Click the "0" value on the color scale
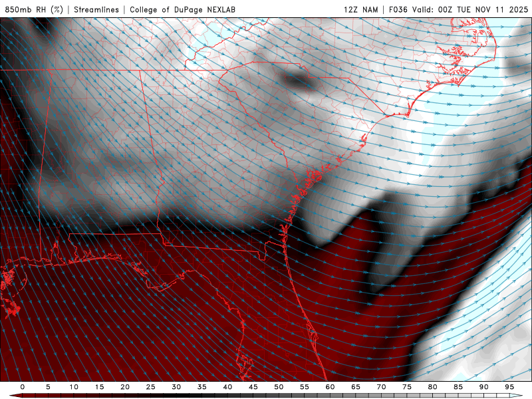 point(23,387)
